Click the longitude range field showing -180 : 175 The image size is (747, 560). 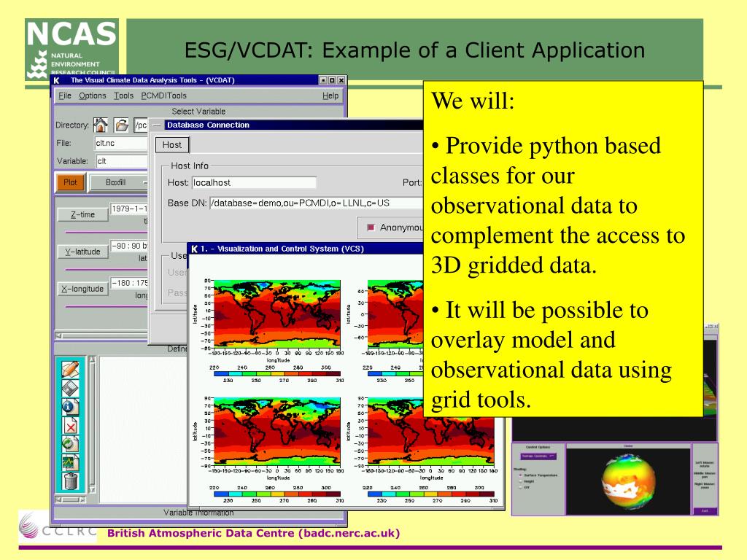pos(129,283)
